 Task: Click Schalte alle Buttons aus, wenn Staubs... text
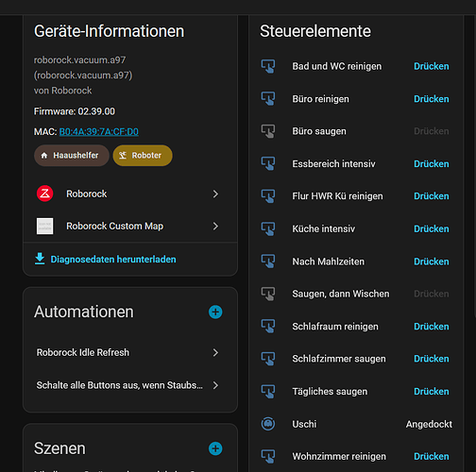(x=120, y=385)
